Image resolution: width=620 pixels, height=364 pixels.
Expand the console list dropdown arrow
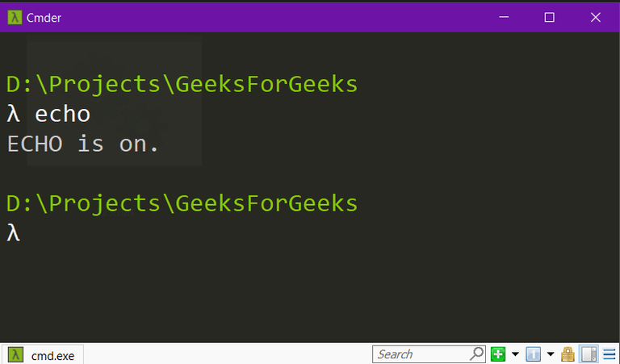(551, 354)
